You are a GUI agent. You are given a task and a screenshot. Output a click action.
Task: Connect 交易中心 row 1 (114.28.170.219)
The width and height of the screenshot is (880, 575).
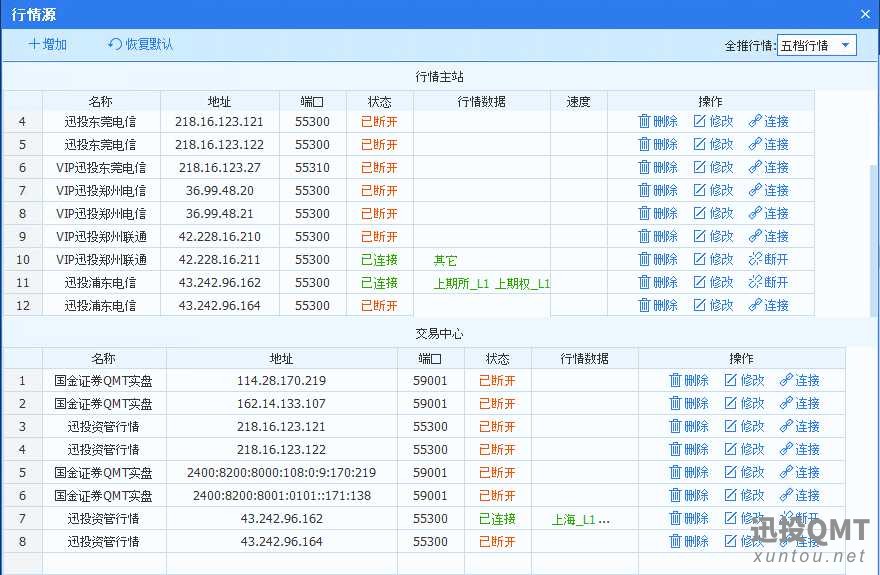click(x=799, y=380)
